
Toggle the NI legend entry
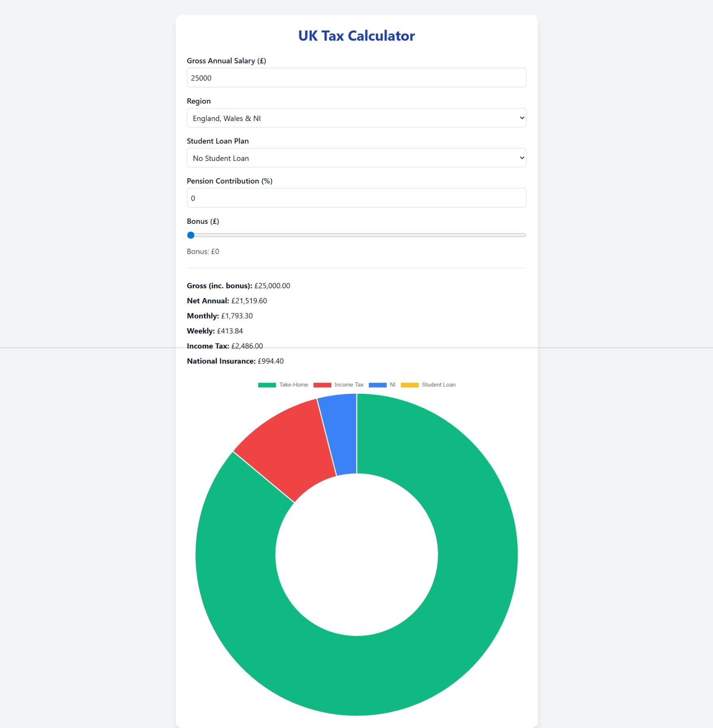coord(392,385)
